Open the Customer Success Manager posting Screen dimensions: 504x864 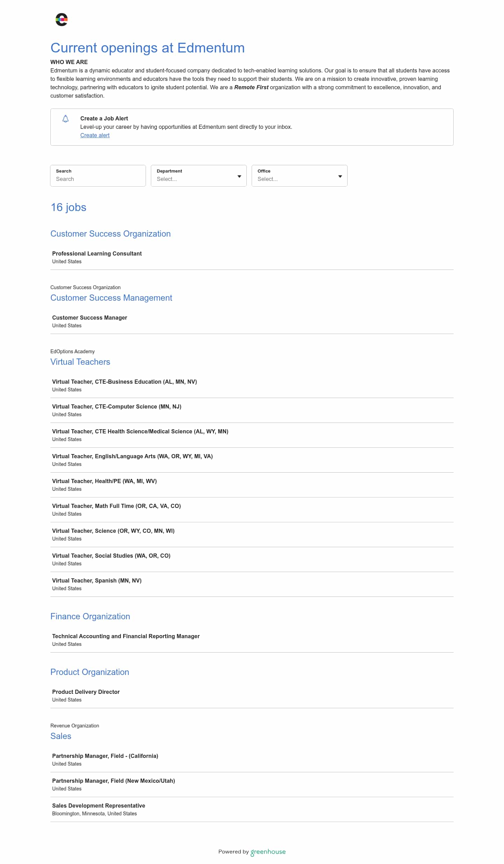click(x=252, y=321)
